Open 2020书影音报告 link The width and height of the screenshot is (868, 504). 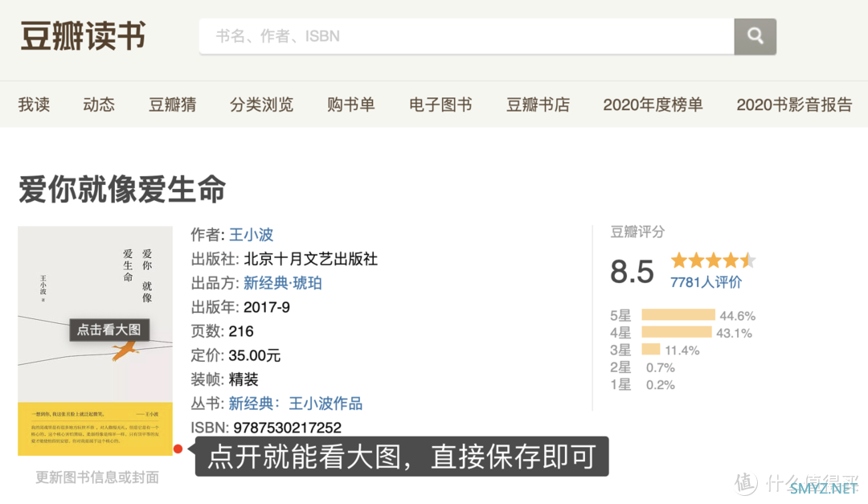click(794, 104)
